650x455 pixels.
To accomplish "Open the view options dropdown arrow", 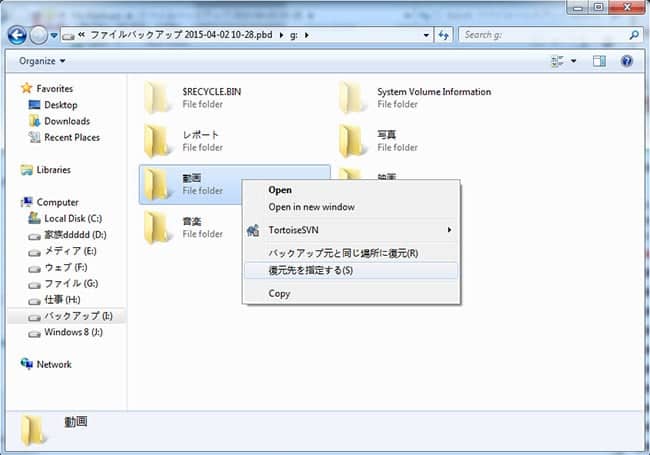I will (x=573, y=61).
